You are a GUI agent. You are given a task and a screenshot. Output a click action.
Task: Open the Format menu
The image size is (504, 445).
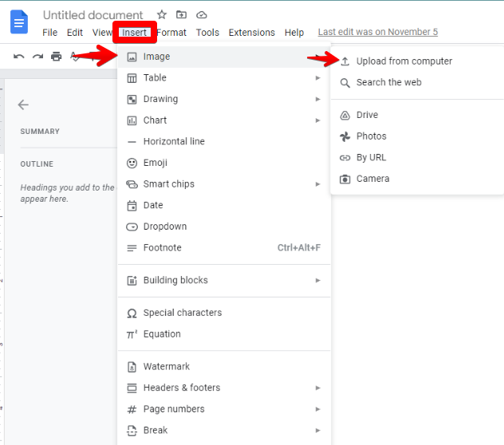click(x=171, y=33)
